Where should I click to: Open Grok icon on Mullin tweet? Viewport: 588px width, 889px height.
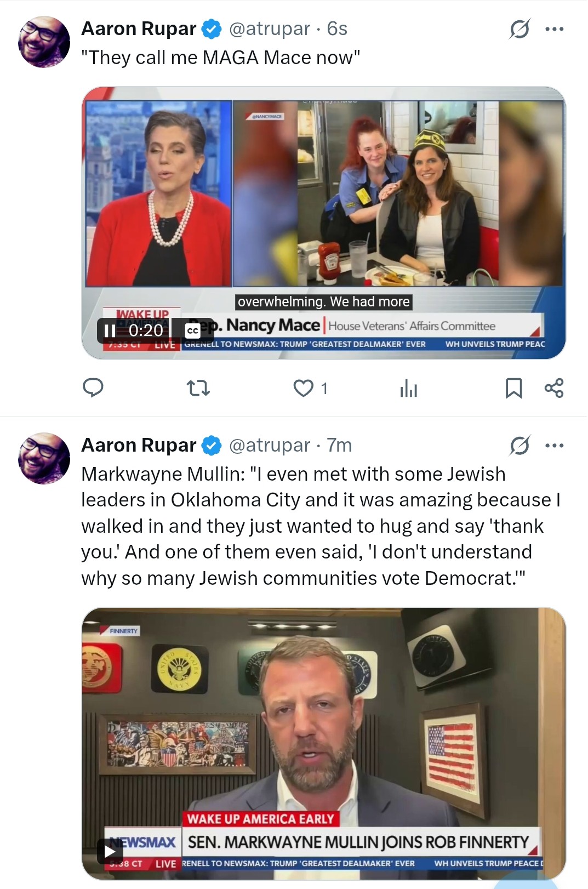point(519,446)
